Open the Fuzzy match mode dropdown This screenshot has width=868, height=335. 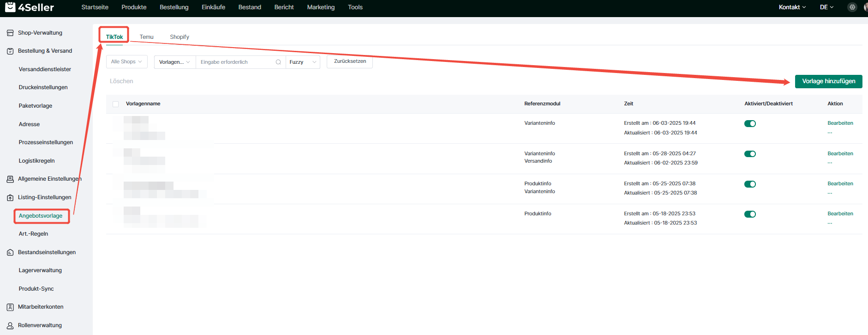click(x=303, y=62)
